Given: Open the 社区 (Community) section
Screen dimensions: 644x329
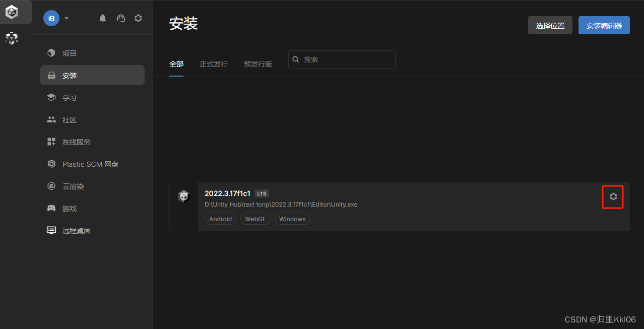Looking at the screenshot, I should (x=69, y=119).
